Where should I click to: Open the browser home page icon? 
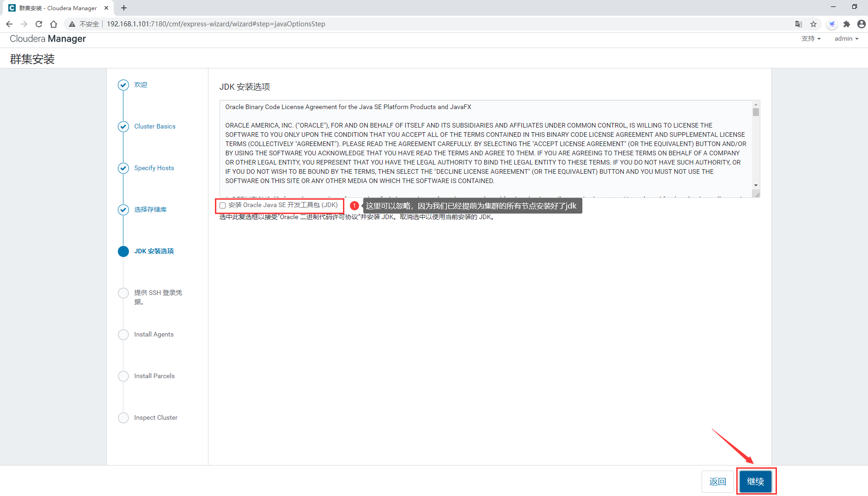click(x=54, y=24)
